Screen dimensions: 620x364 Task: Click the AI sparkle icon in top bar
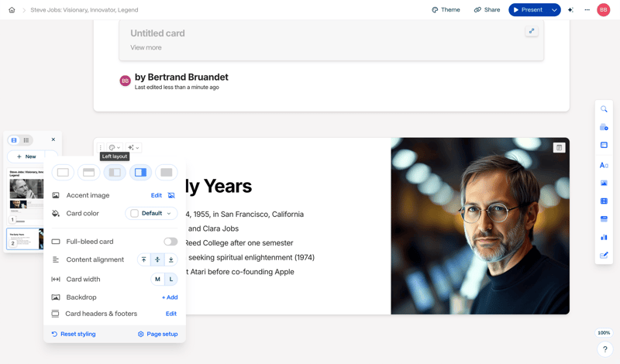(570, 10)
